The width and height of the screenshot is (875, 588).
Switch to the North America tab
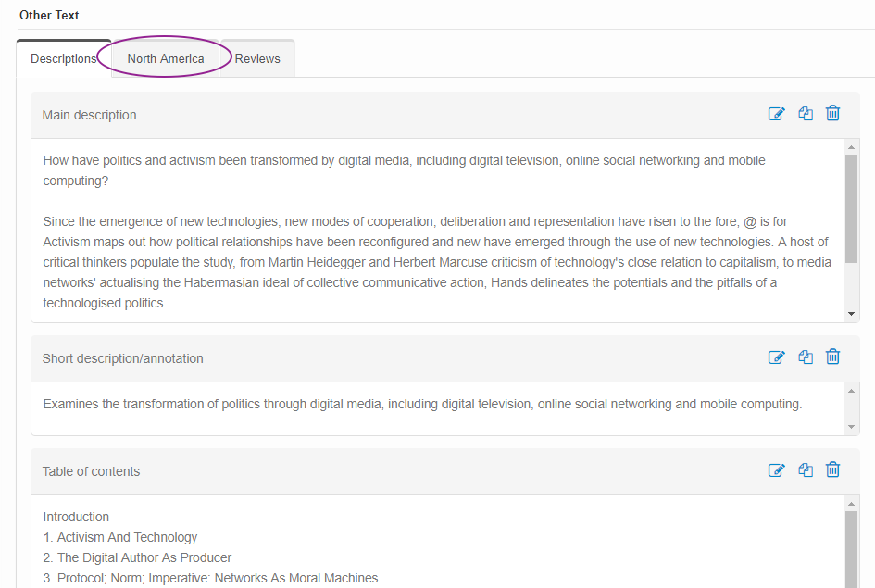(x=166, y=58)
